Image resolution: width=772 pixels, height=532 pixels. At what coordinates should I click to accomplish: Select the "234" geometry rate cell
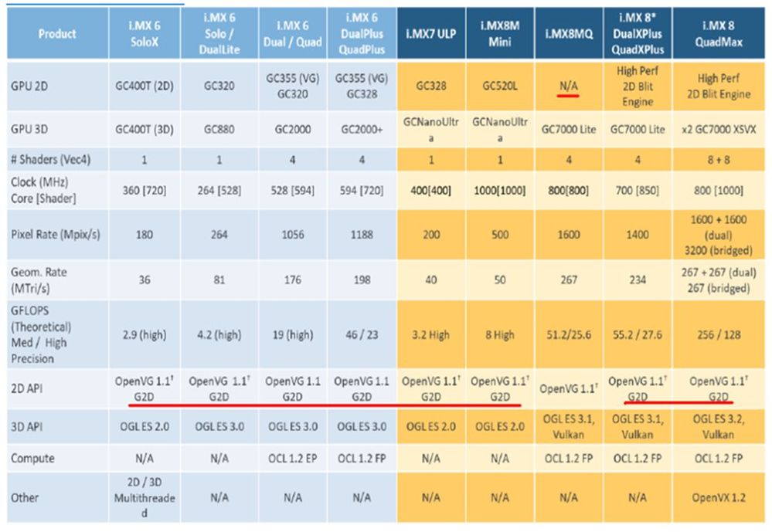[x=638, y=280]
